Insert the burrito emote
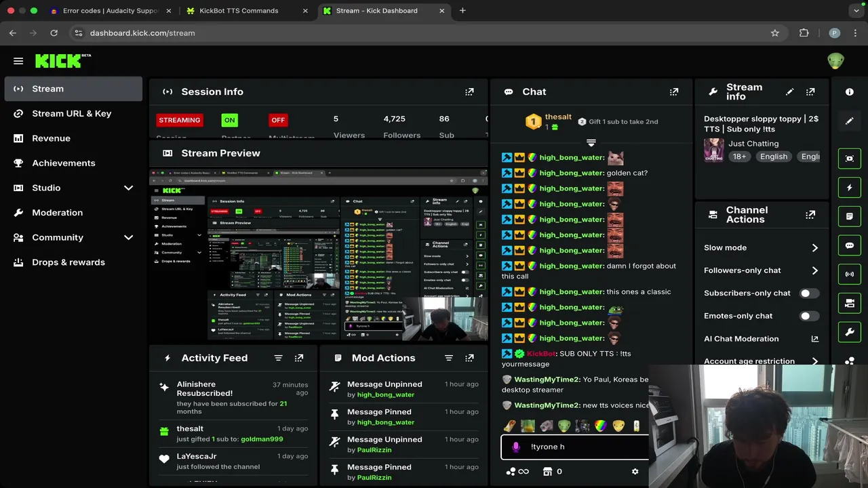The image size is (868, 488). tap(509, 426)
